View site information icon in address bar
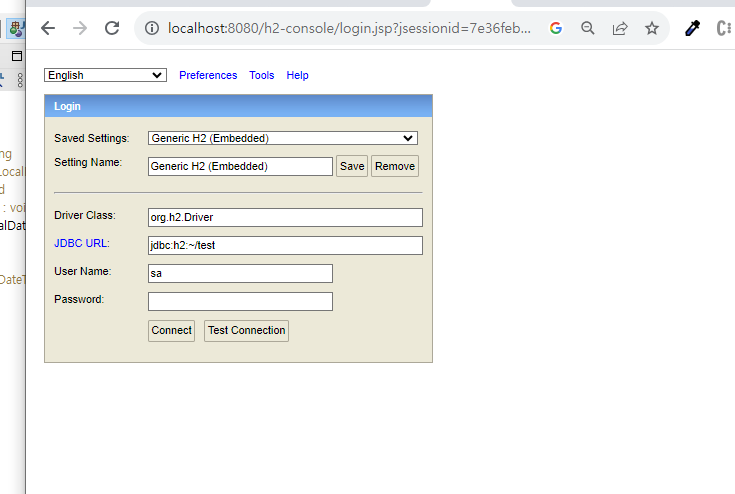This screenshot has height=494, width=735. click(151, 28)
